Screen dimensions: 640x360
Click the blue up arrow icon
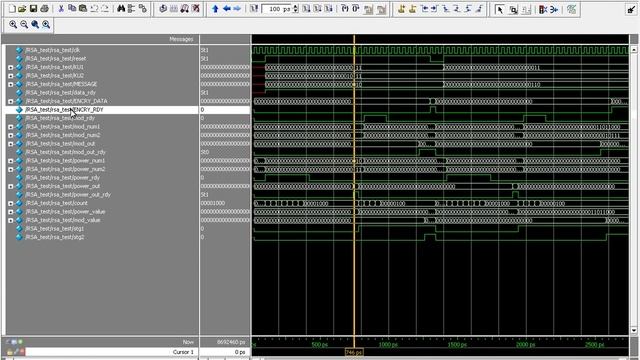[x=216, y=9]
